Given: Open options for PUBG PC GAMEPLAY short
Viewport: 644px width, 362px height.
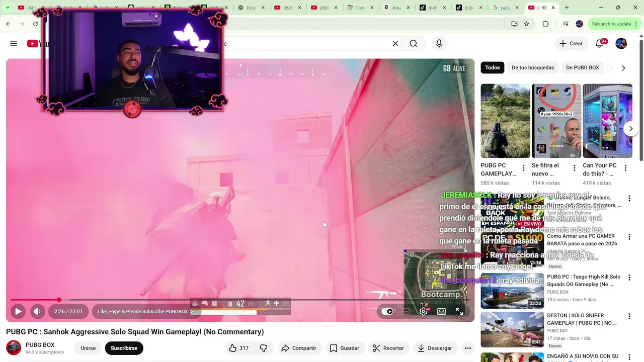Looking at the screenshot, I should pos(523,168).
